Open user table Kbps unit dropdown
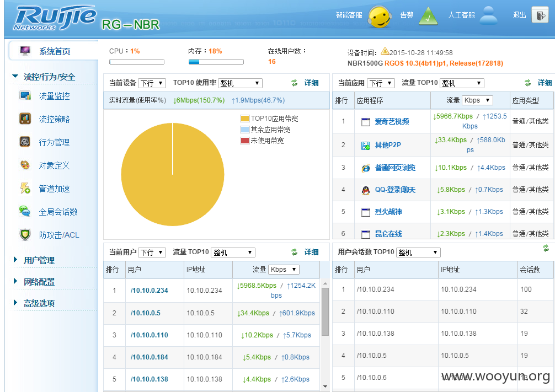 pyautogui.click(x=284, y=269)
